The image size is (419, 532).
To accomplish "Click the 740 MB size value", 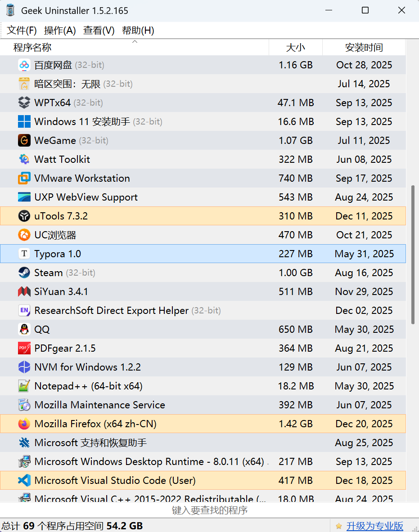I will [296, 178].
